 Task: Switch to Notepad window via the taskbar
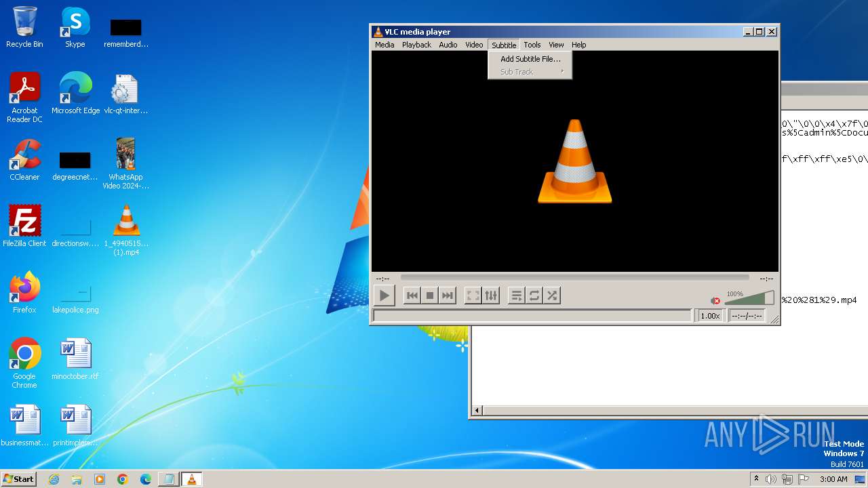(x=168, y=479)
